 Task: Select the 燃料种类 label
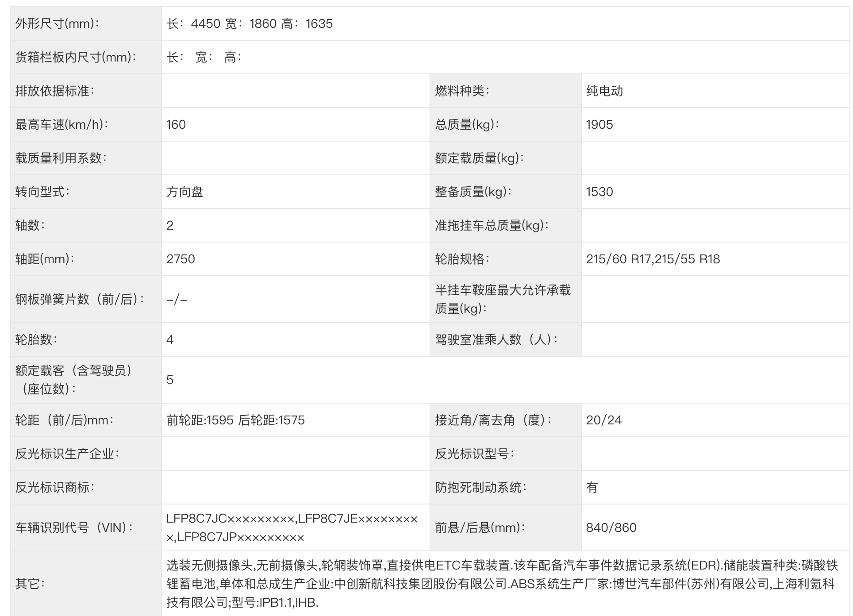462,91
